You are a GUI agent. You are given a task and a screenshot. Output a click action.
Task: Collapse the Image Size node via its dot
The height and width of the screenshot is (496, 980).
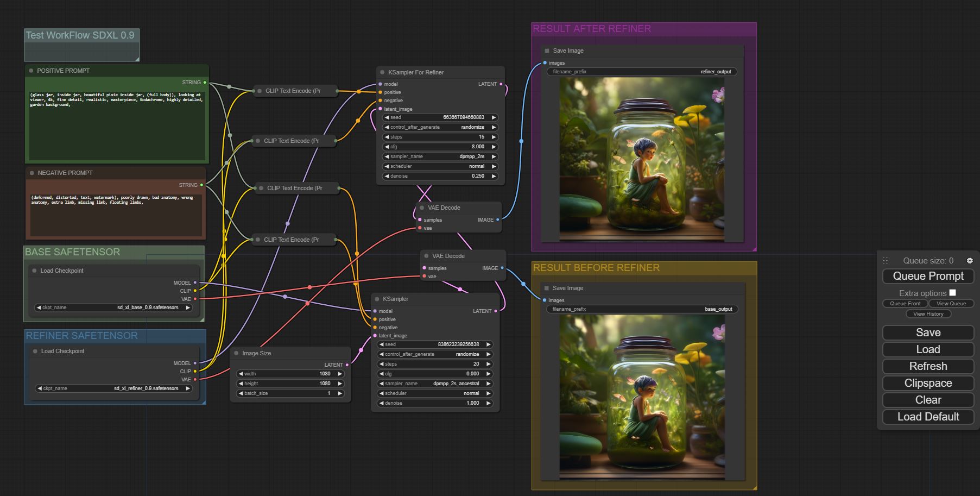[x=236, y=353]
